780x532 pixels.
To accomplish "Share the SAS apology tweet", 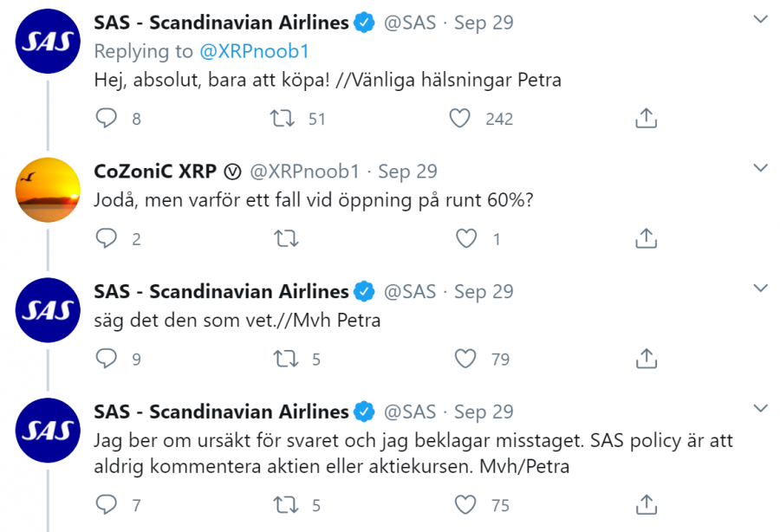I will tap(645, 503).
